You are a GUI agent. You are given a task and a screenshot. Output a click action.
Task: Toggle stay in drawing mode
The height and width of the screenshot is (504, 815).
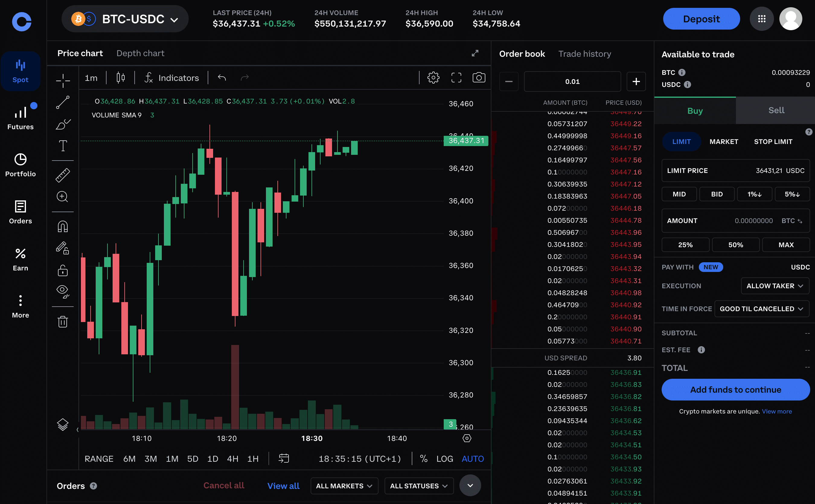tap(63, 248)
